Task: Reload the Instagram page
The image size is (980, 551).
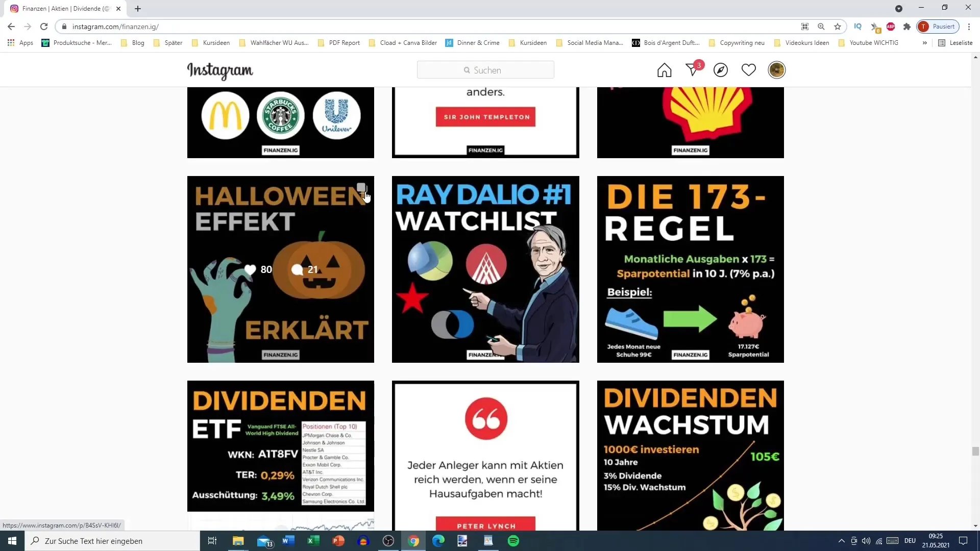Action: [x=44, y=27]
